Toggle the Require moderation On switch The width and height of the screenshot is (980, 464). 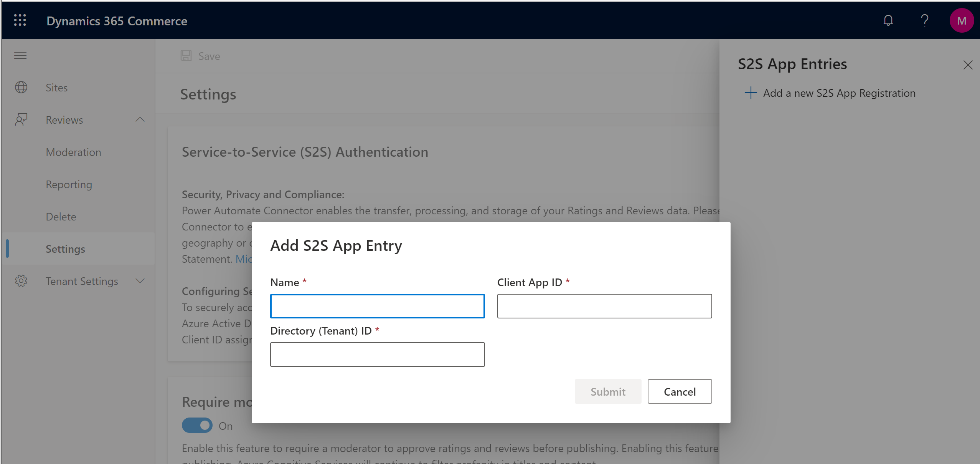coord(196,426)
